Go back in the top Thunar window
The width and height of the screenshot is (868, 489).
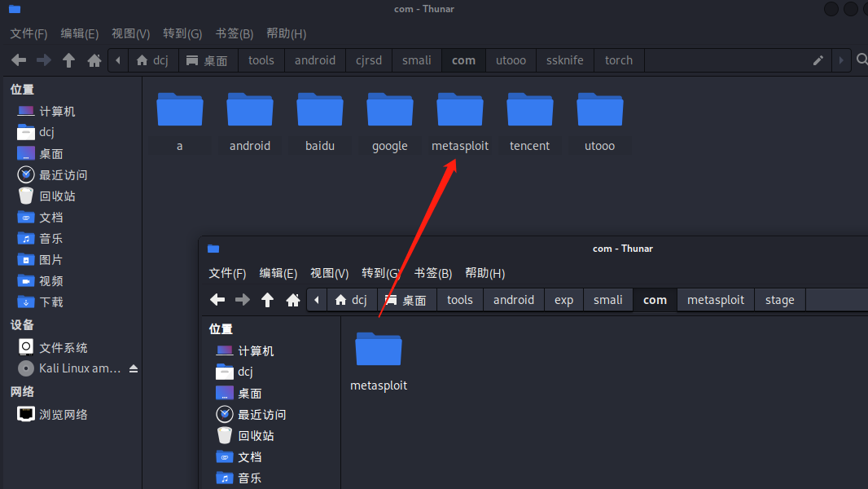click(19, 59)
